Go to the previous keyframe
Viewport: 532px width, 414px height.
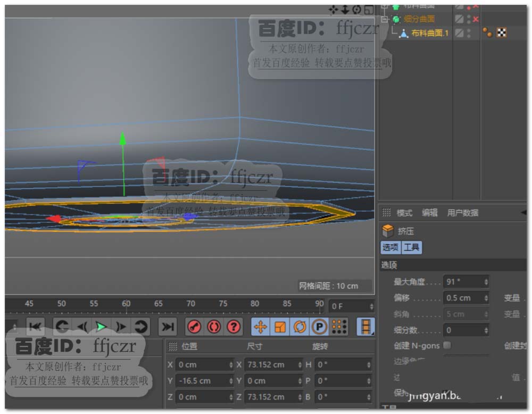tap(62, 327)
